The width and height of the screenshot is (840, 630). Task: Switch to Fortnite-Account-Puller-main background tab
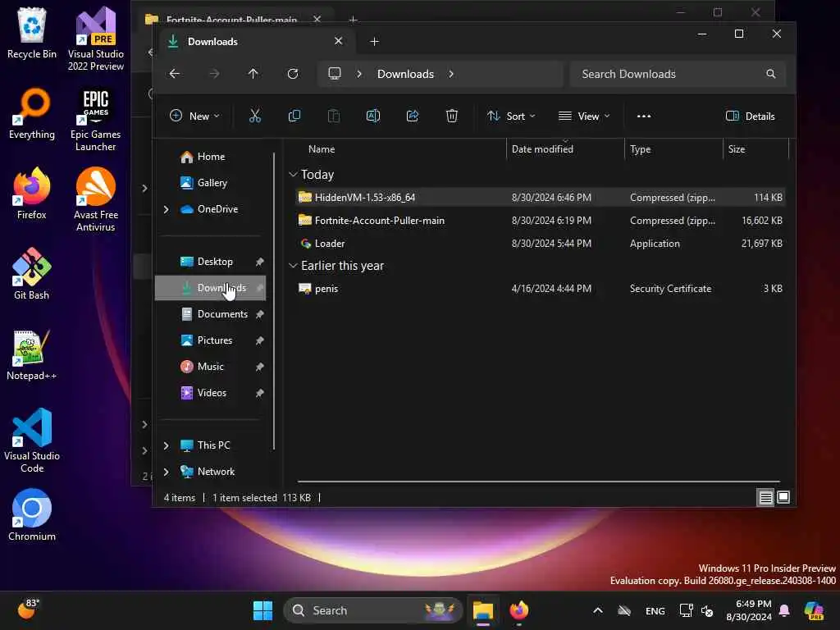[x=231, y=20]
